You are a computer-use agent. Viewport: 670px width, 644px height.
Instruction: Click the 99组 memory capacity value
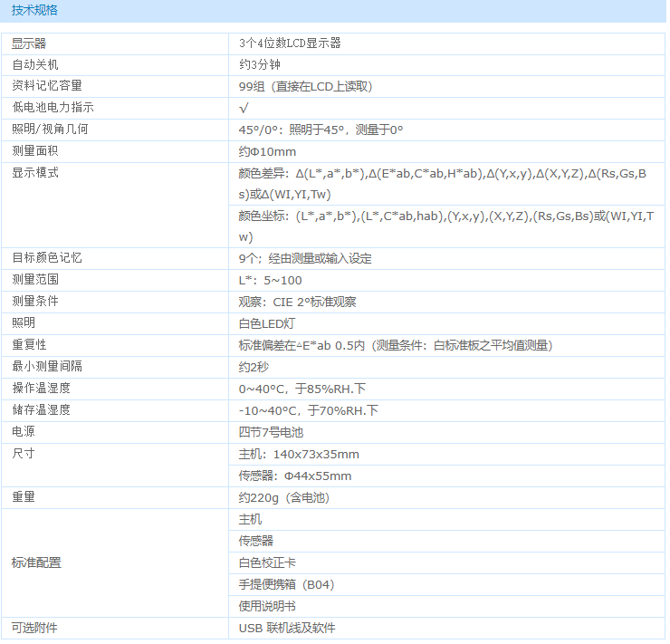[305, 86]
